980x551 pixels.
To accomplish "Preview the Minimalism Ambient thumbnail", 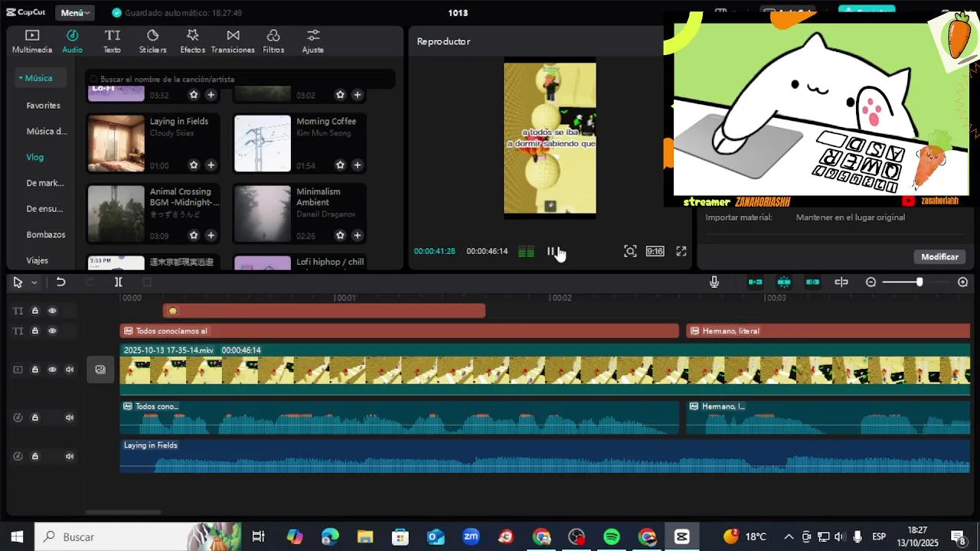I will pyautogui.click(x=262, y=214).
